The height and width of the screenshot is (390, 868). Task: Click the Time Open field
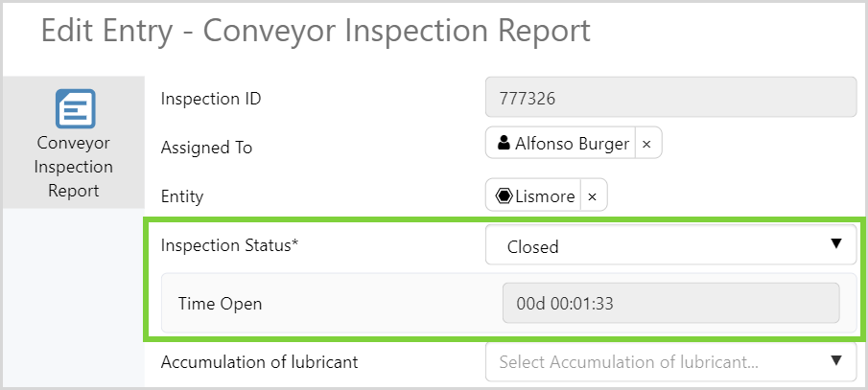click(669, 304)
